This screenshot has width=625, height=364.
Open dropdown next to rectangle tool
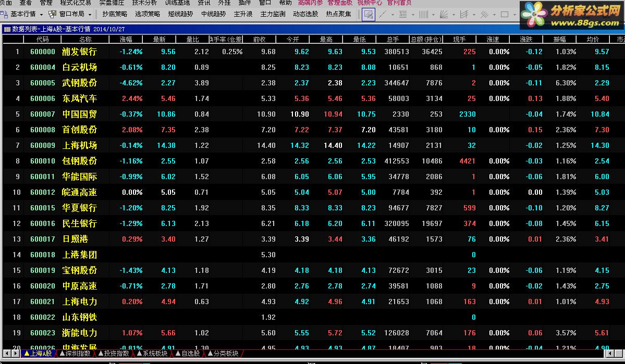(514, 15)
